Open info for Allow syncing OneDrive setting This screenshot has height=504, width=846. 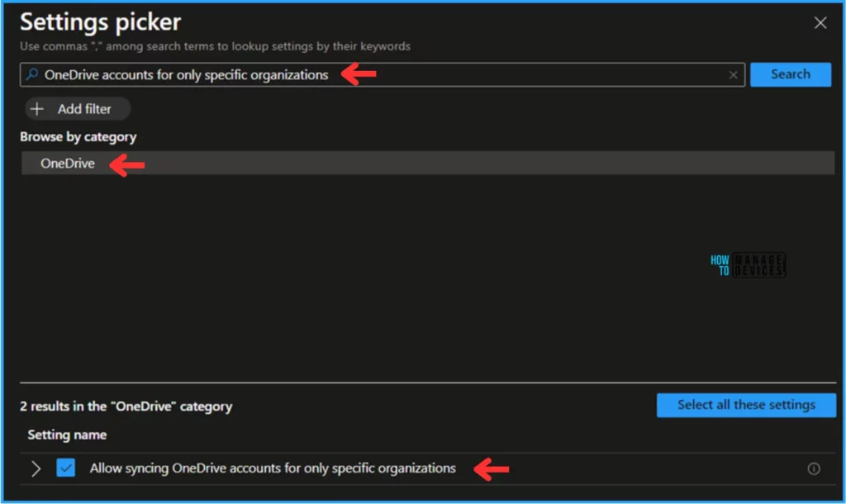click(x=814, y=469)
